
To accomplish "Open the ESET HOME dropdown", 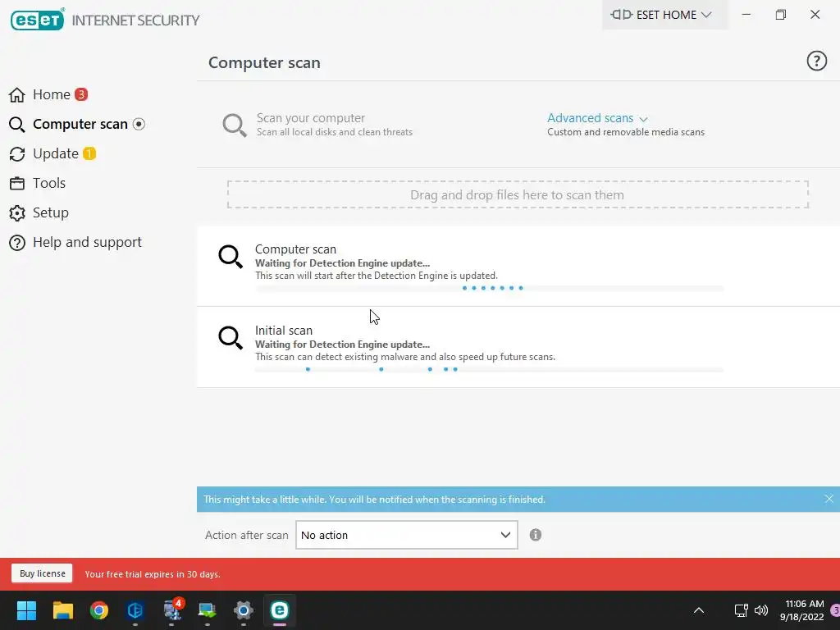I will coord(664,15).
